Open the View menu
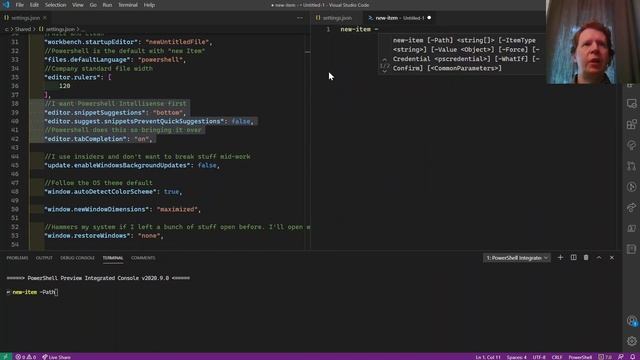The width and height of the screenshot is (640, 360). (x=78, y=5)
